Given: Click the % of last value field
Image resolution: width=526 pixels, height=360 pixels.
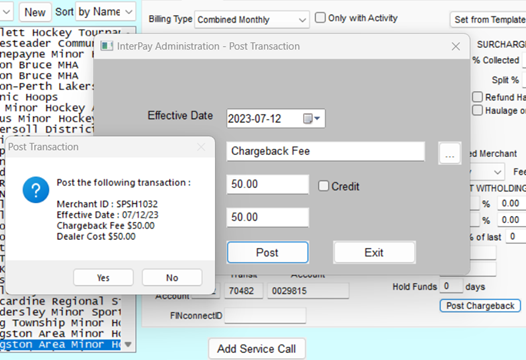Looking at the screenshot, I should click(x=516, y=236).
